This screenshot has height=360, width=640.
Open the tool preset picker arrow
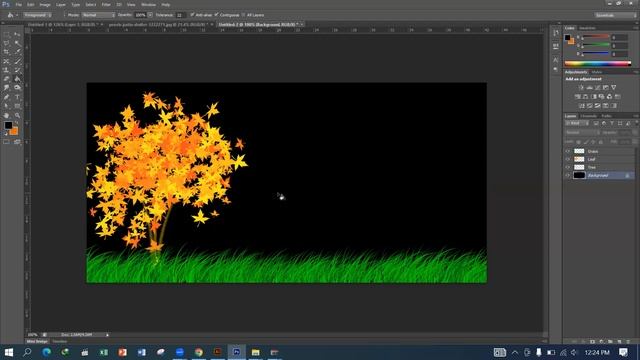pos(17,15)
